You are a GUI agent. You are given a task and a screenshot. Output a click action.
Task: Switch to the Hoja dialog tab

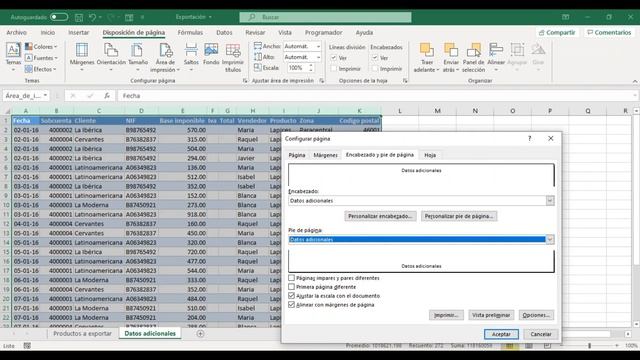(430, 155)
